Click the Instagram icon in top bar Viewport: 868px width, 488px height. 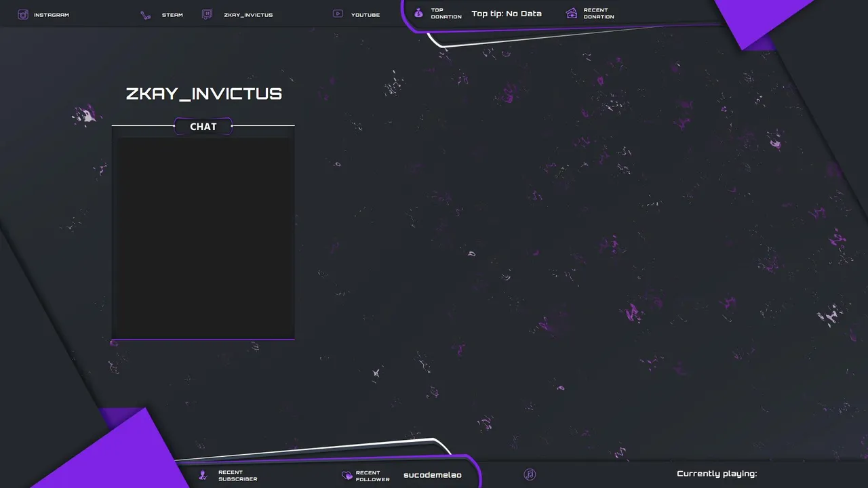pos(23,14)
